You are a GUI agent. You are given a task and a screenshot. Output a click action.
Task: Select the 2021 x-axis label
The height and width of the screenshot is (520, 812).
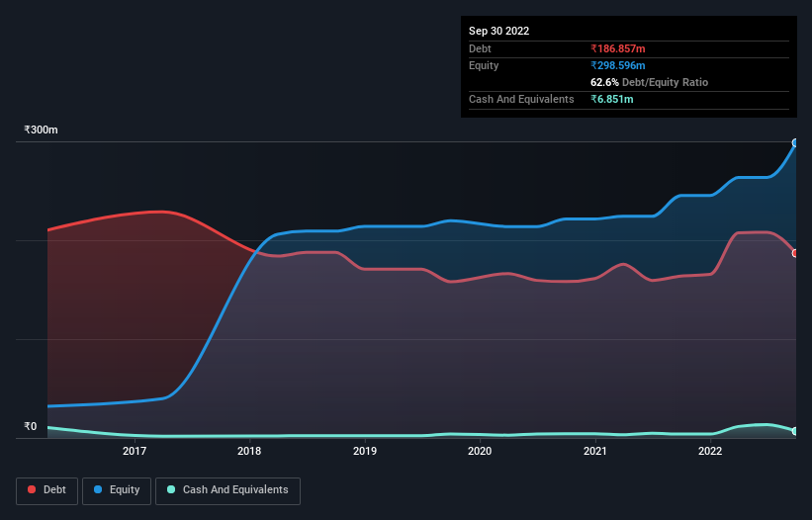pyautogui.click(x=595, y=451)
